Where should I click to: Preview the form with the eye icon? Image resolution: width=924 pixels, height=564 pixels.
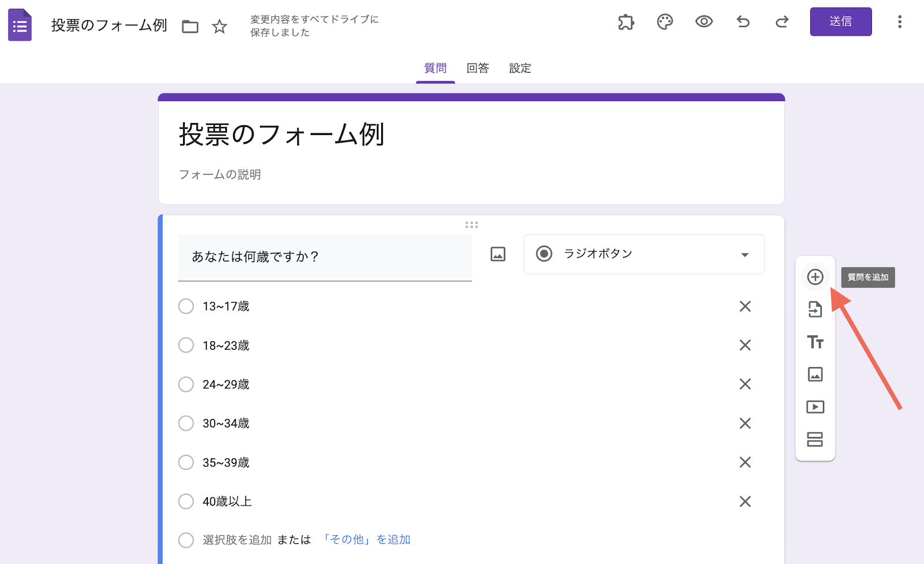coord(703,22)
